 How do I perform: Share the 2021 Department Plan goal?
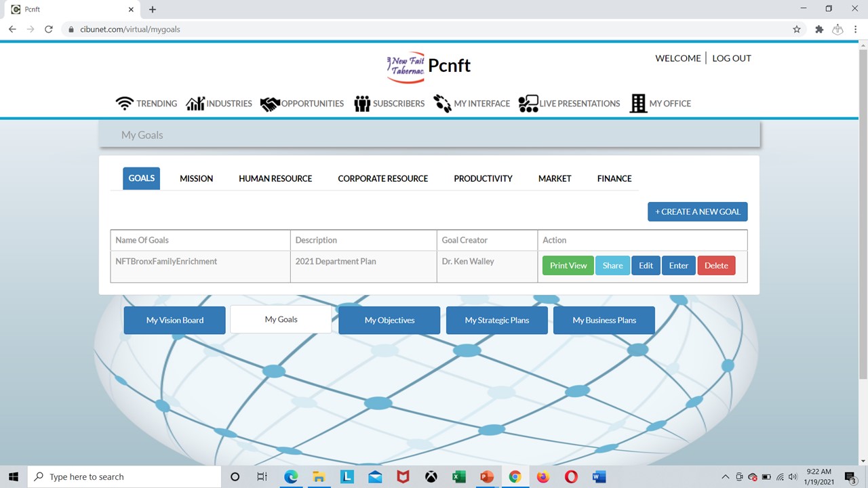[612, 266]
